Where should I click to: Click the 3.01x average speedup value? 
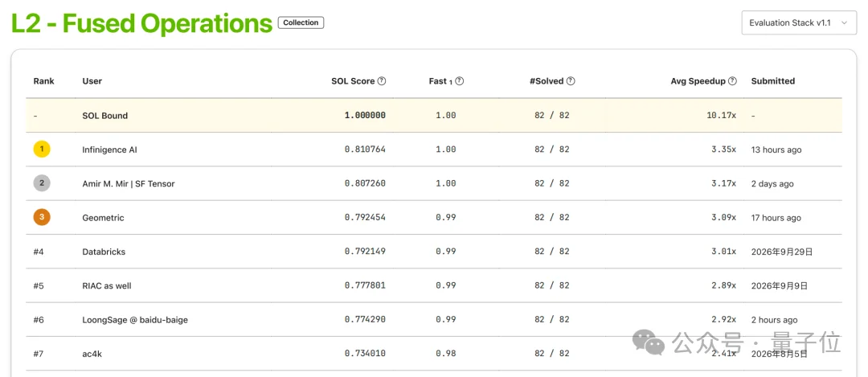(x=724, y=252)
